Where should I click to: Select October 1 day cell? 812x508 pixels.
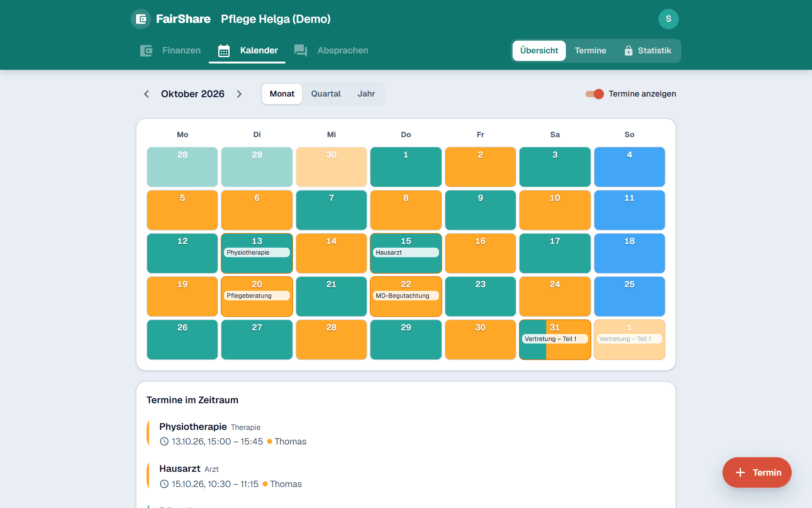(406, 167)
